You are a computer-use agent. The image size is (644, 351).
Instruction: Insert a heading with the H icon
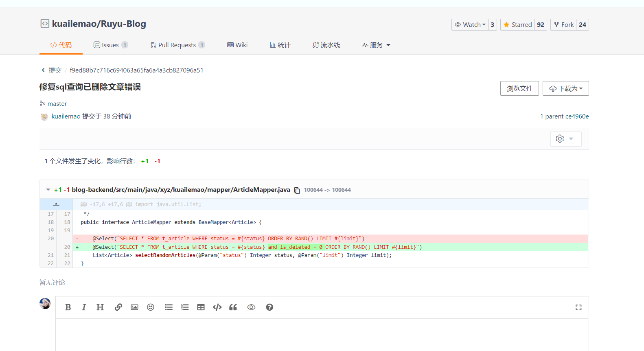tap(100, 307)
